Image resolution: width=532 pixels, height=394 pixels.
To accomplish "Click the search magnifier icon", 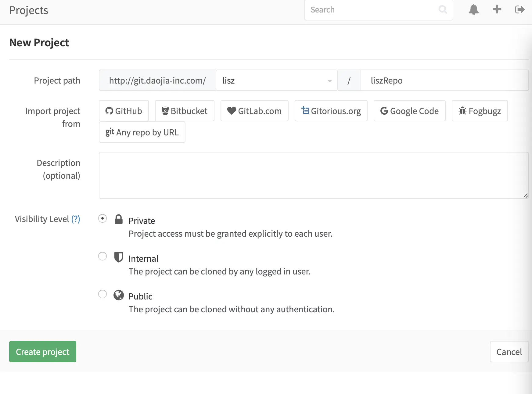I will click(x=443, y=10).
